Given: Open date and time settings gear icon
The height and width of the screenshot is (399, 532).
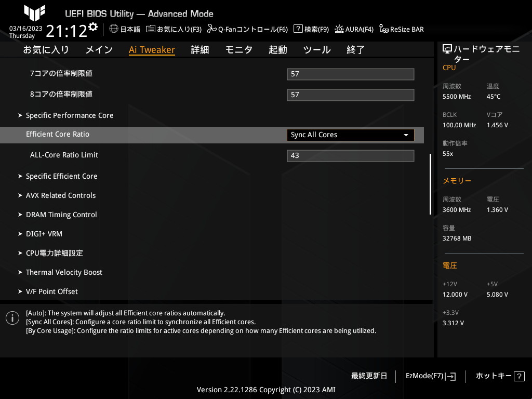Looking at the screenshot, I should [93, 26].
